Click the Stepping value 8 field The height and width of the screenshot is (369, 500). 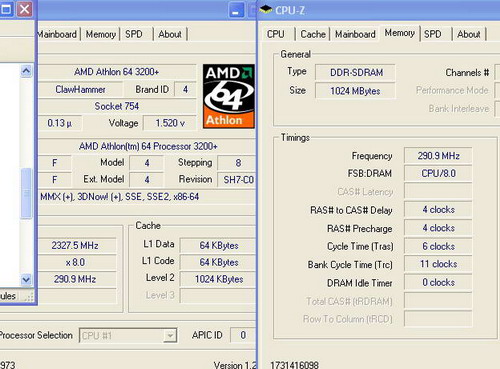coord(237,163)
